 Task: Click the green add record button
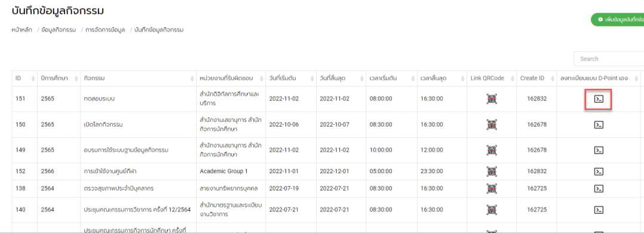(x=617, y=19)
